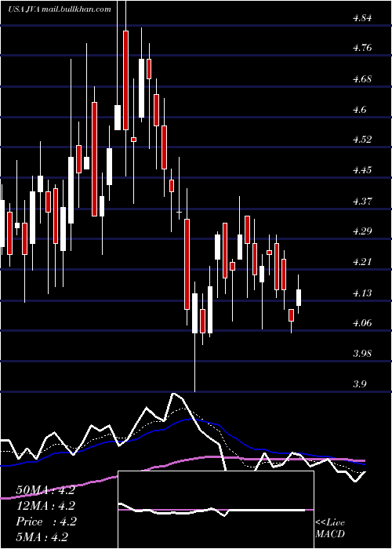Screen dimensions: 392x549
Task: Click the 50MA : 4.2 legend text
Action: click(x=45, y=490)
